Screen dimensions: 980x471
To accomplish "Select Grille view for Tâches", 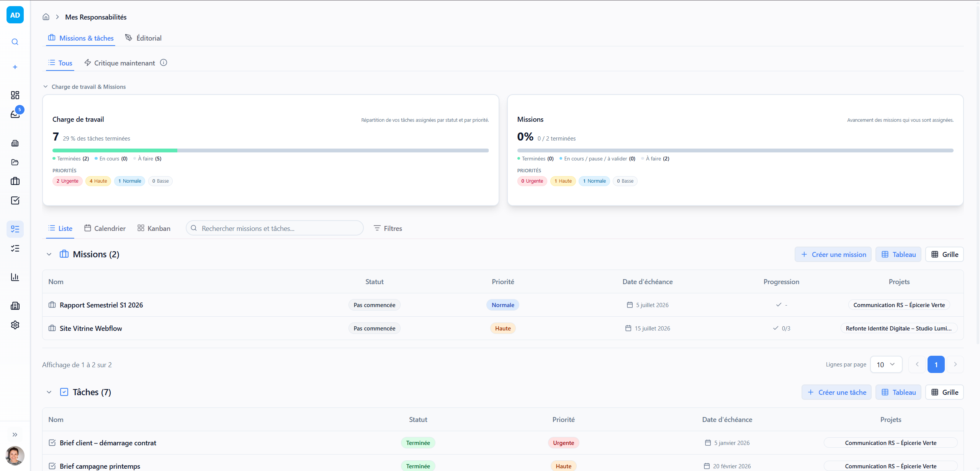I will 944,392.
